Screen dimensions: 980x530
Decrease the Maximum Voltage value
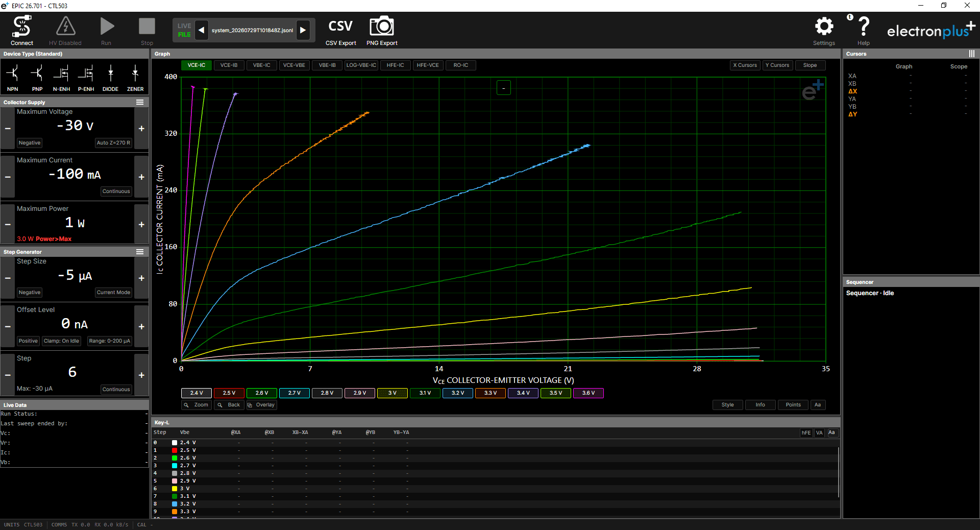[8, 129]
